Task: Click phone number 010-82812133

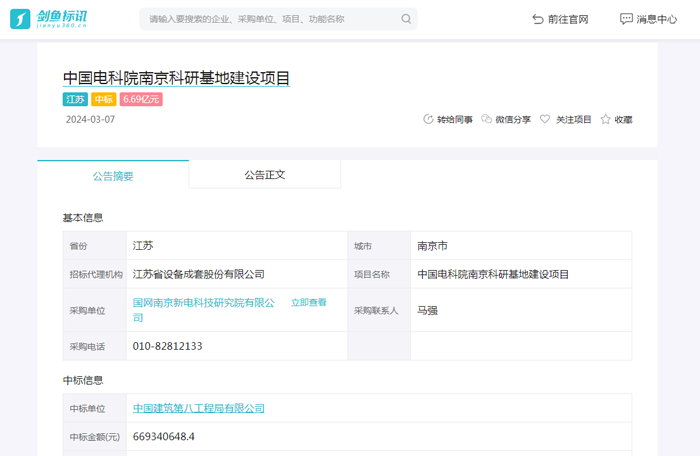Action: pyautogui.click(x=167, y=346)
